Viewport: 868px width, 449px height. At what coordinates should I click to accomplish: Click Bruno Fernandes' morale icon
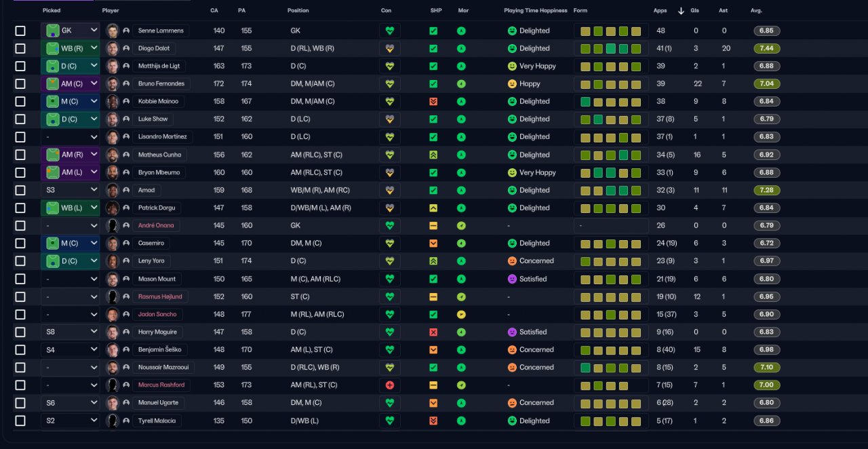[x=461, y=83]
